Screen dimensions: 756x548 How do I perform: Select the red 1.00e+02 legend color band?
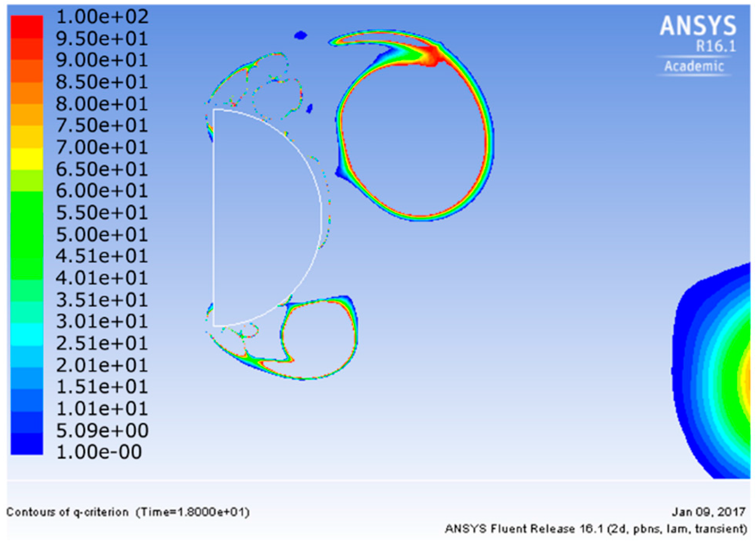point(27,27)
